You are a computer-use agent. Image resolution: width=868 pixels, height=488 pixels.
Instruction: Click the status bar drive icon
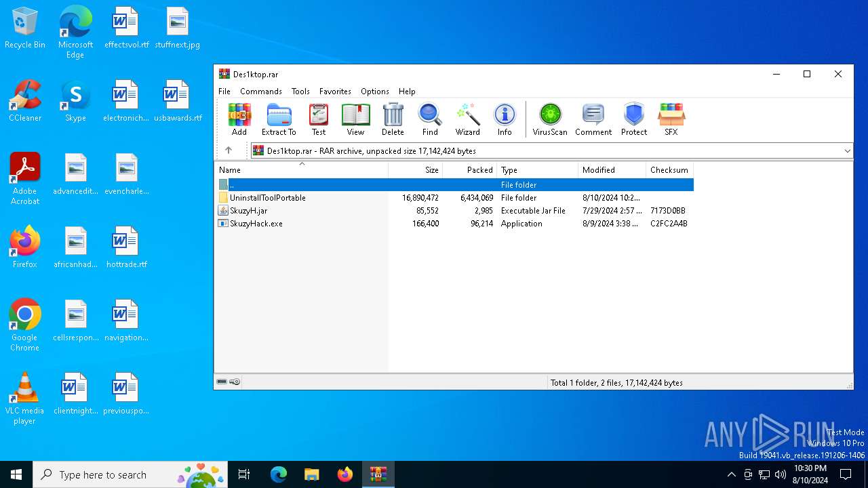pos(222,382)
